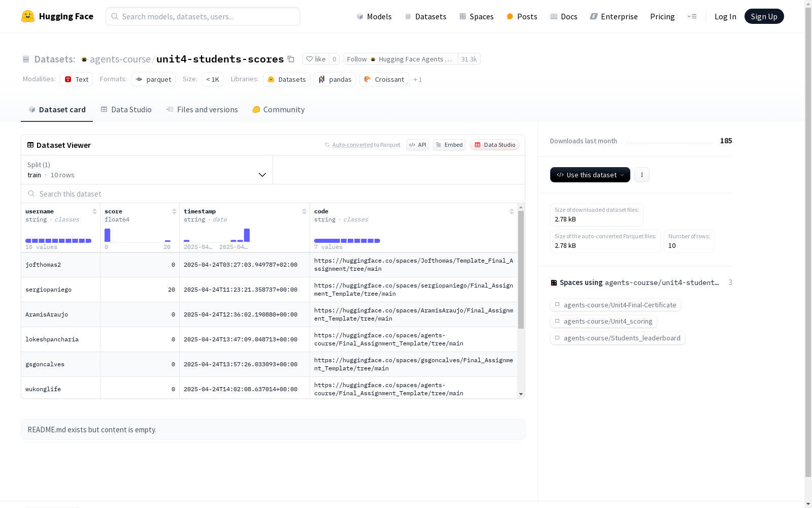Click the username classes distribution bar
This screenshot has width=812, height=508.
[58, 241]
